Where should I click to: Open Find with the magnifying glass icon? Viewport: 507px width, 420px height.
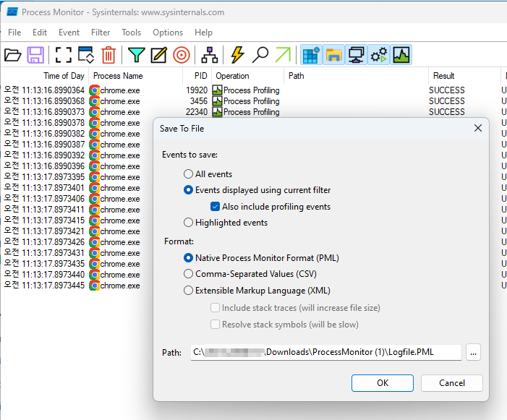click(260, 55)
